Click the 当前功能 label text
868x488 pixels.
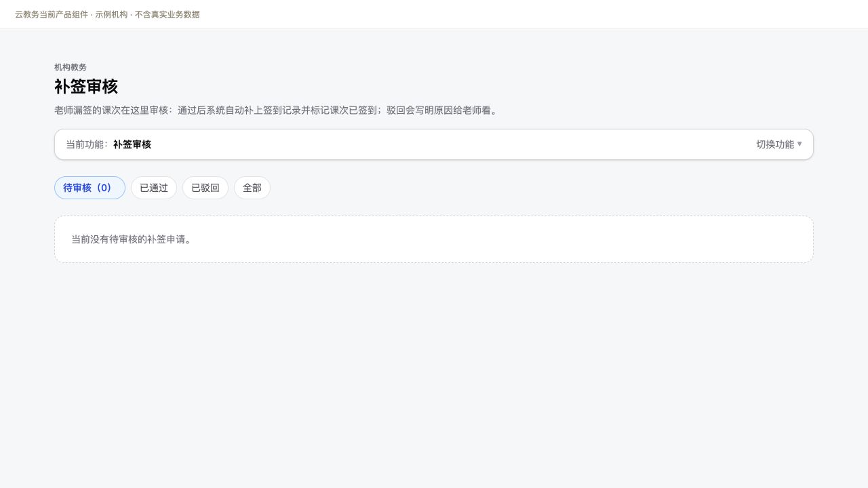(87, 144)
